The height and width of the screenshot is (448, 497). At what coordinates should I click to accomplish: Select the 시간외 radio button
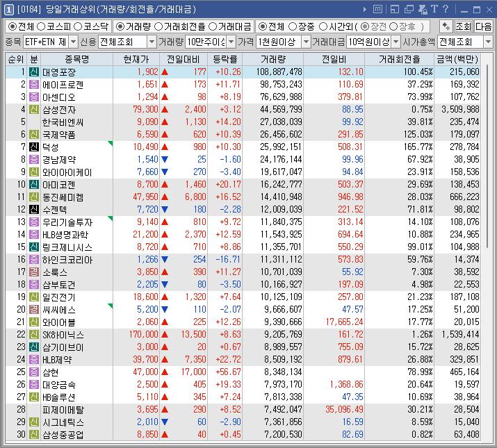pos(323,26)
